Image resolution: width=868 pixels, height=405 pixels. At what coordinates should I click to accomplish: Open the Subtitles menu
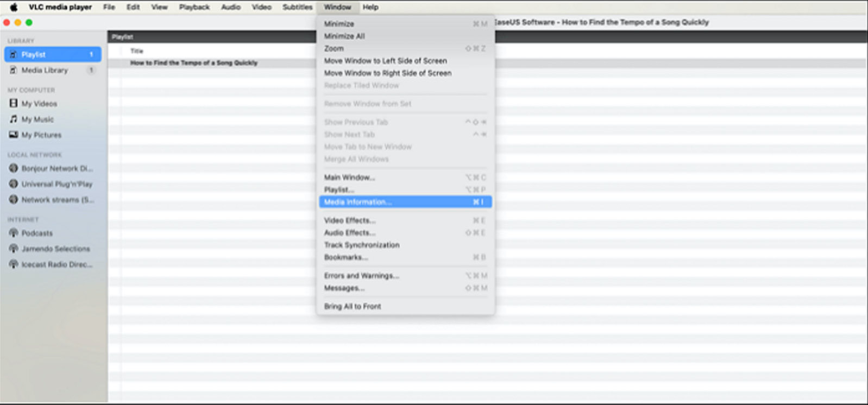click(x=298, y=7)
